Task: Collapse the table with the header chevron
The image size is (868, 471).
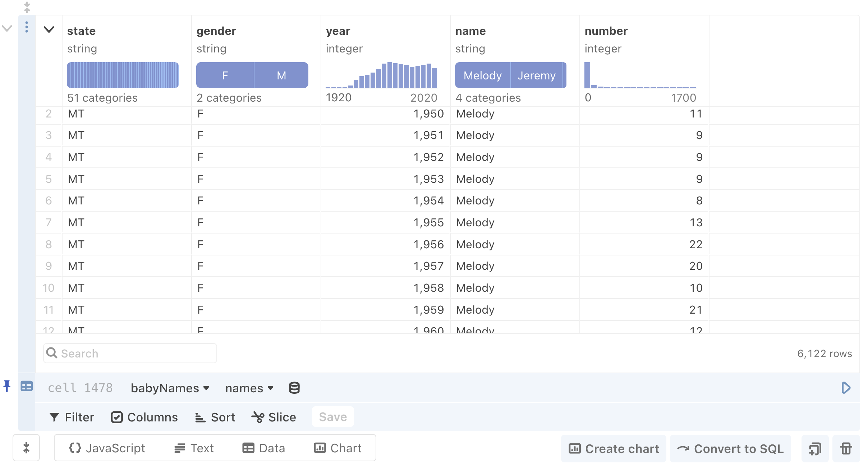Action: click(49, 30)
